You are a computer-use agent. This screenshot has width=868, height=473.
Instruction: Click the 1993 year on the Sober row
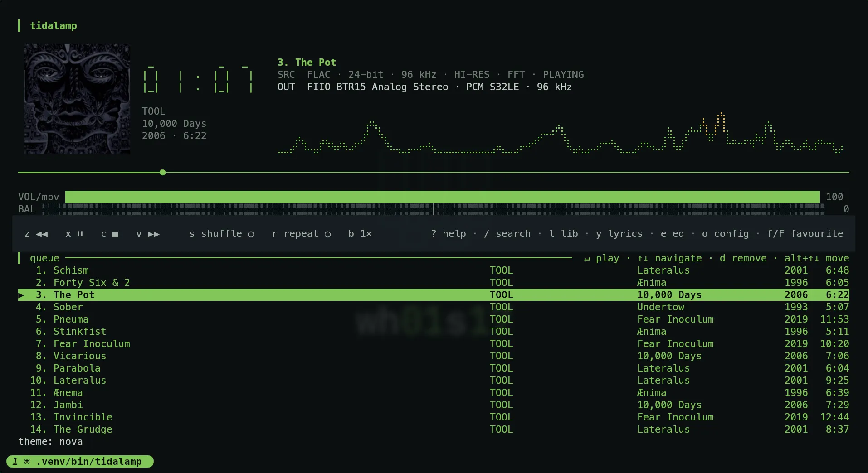[x=796, y=307]
